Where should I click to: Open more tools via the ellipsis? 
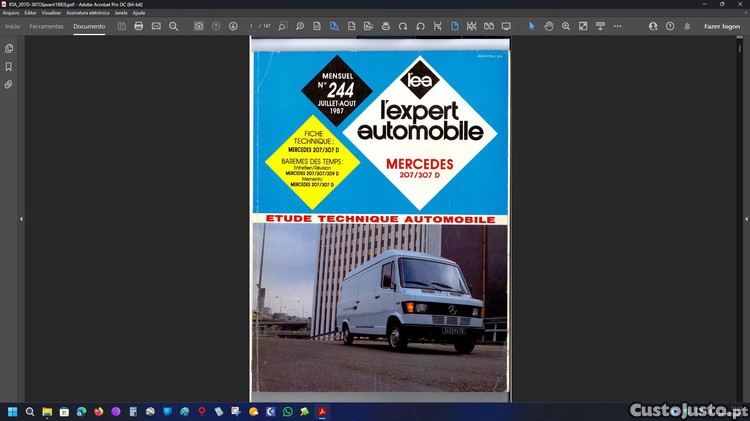tap(617, 26)
